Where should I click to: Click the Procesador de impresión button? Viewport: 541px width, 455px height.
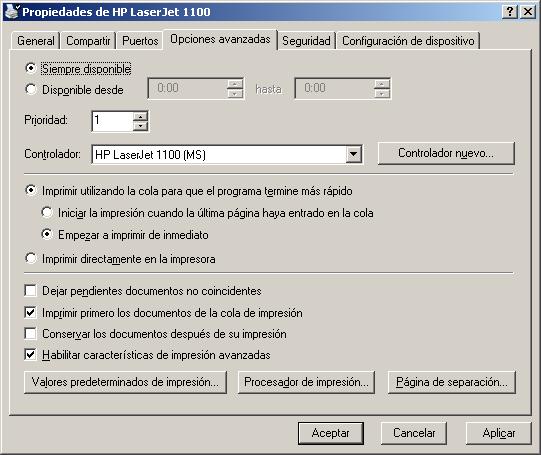tap(306, 382)
